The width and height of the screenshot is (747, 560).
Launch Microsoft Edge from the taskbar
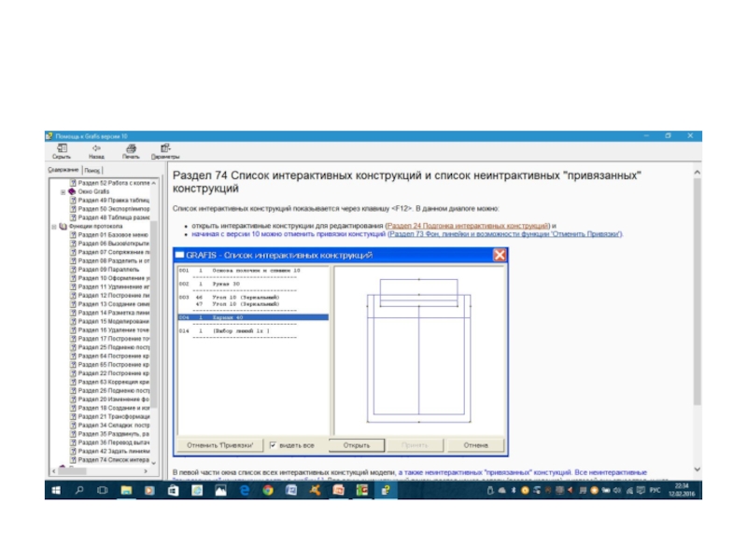tap(244, 490)
